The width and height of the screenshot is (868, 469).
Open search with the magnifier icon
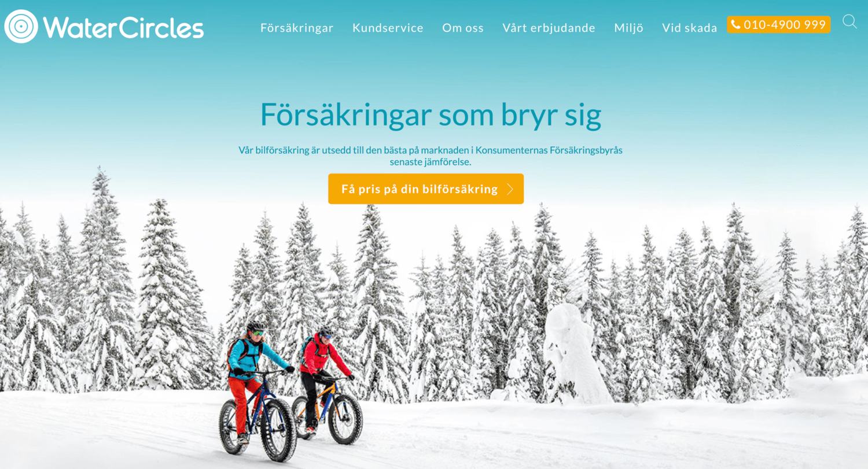[x=849, y=22]
